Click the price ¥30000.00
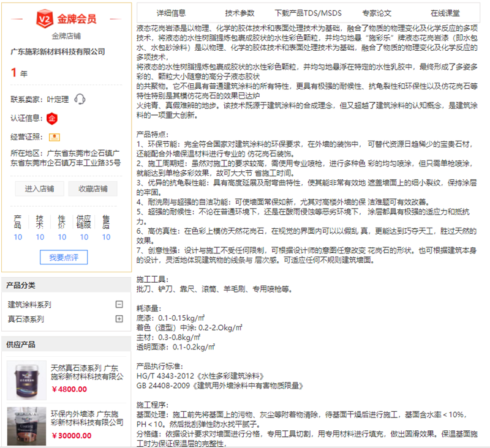 pyautogui.click(x=72, y=436)
